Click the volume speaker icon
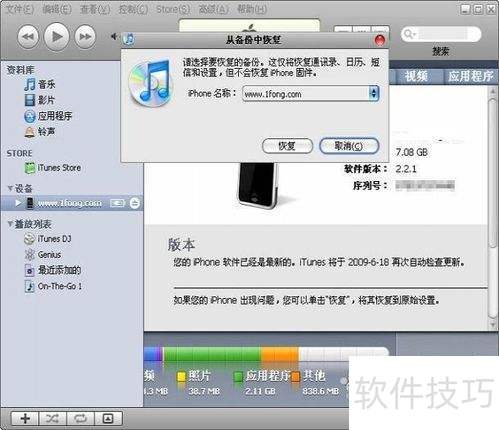This screenshot has width=499, height=430. point(114,36)
